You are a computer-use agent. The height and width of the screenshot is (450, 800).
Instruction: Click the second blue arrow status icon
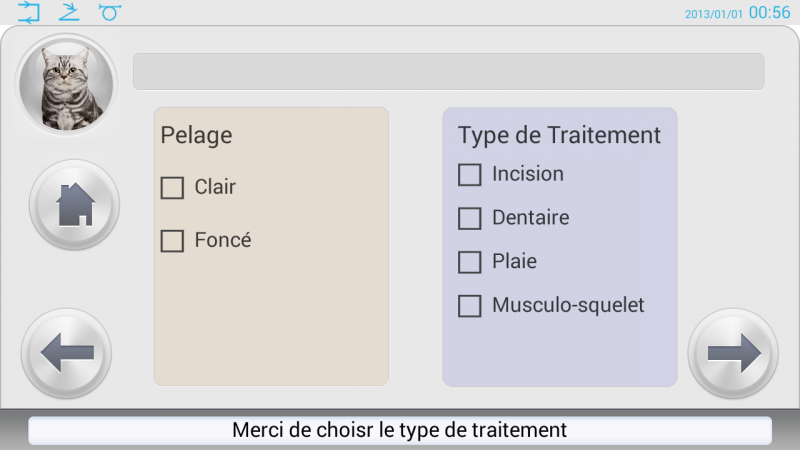pos(69,12)
